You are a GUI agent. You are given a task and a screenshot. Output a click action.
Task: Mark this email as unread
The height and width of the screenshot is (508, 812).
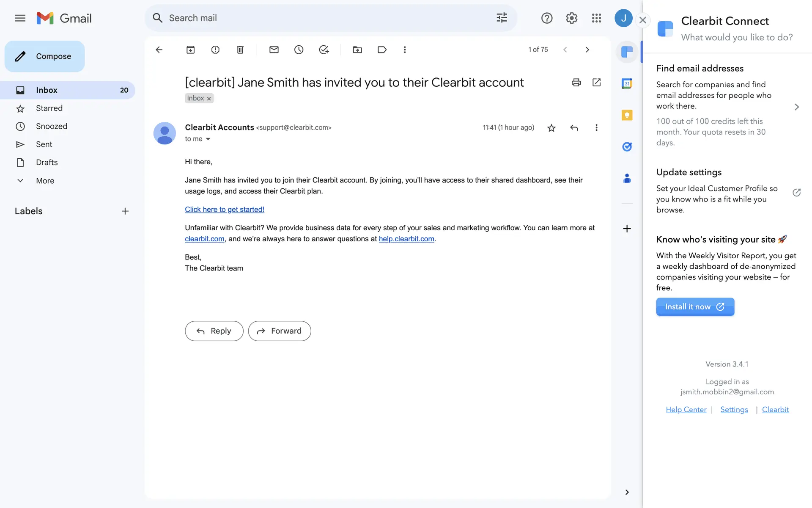(x=274, y=50)
